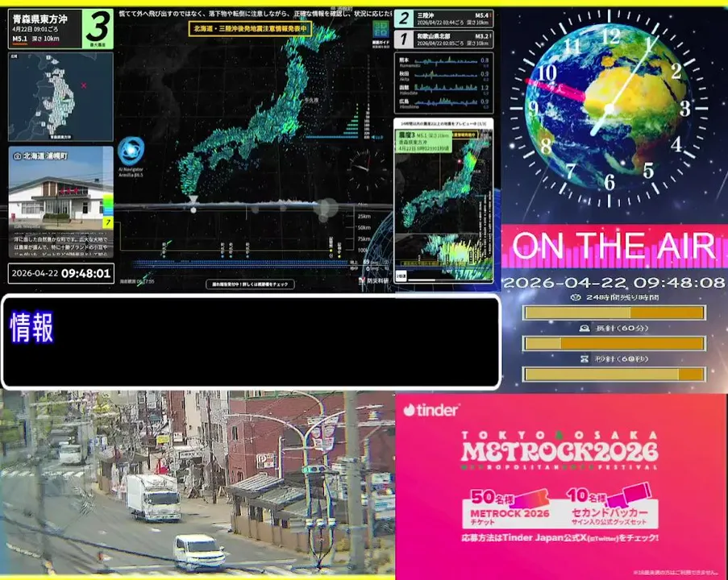Click the red epicenter X on Aomori map

point(84,85)
